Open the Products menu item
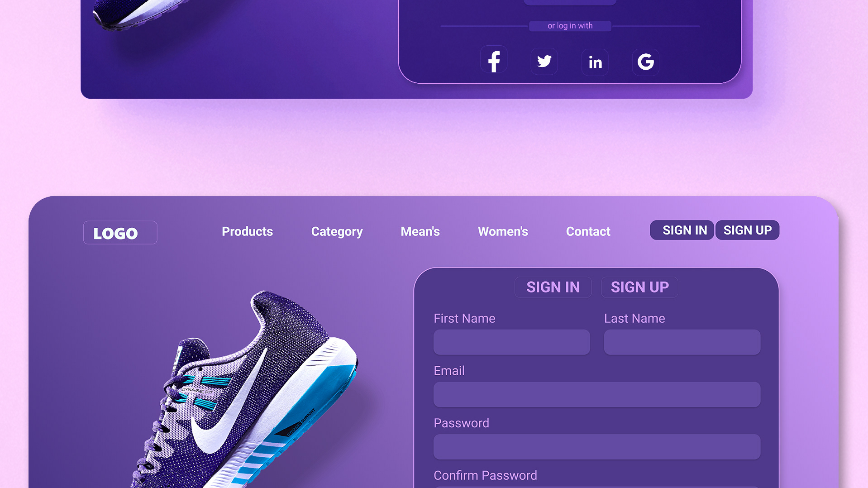This screenshot has width=868, height=488. (x=247, y=231)
